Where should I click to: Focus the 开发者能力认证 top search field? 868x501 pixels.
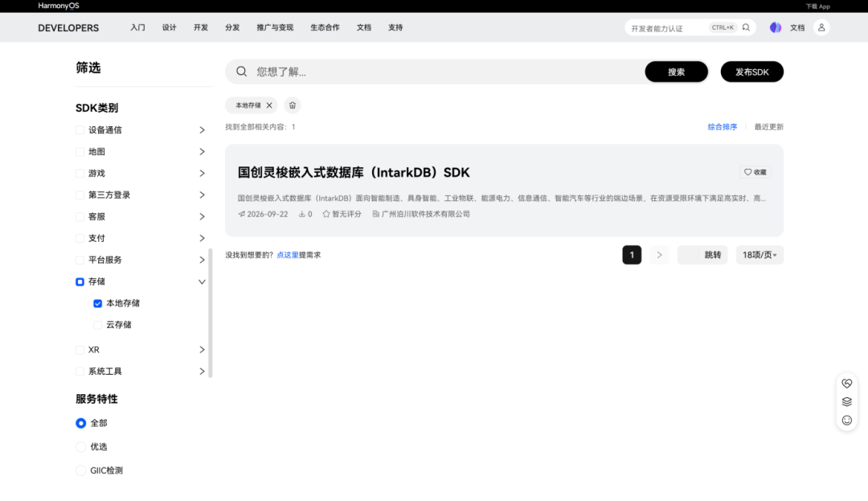[x=667, y=28]
